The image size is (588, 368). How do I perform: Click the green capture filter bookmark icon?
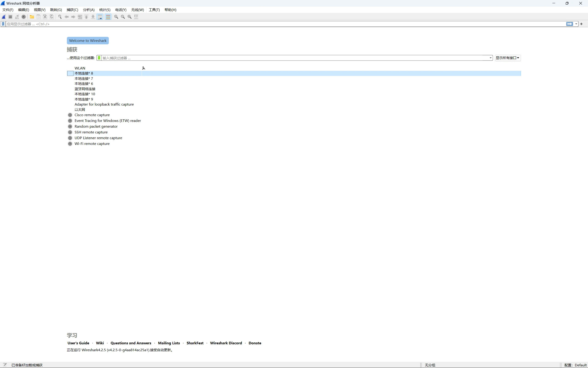tap(99, 58)
